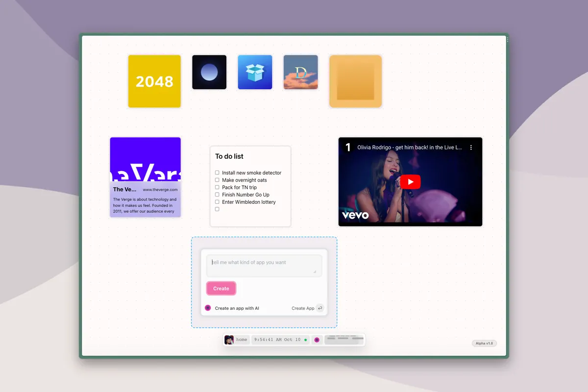
Task: Check 'Install new smoke detector'
Action: (217, 172)
